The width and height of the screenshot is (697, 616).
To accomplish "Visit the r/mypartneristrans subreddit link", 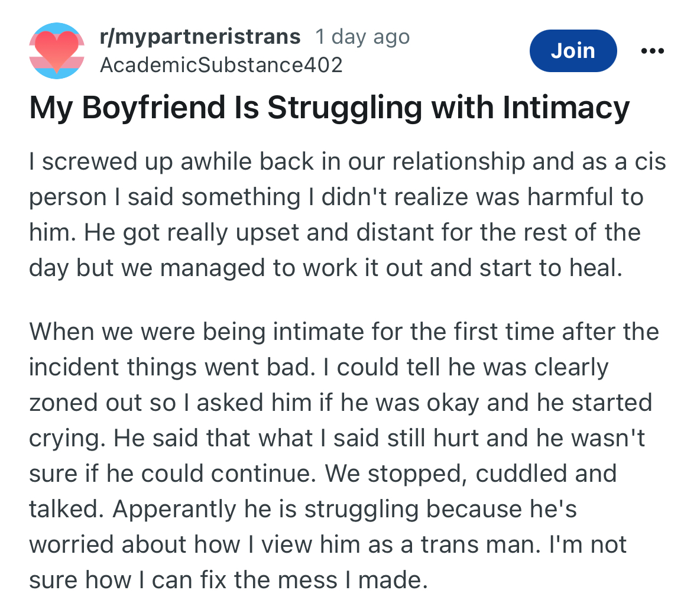I will (200, 37).
